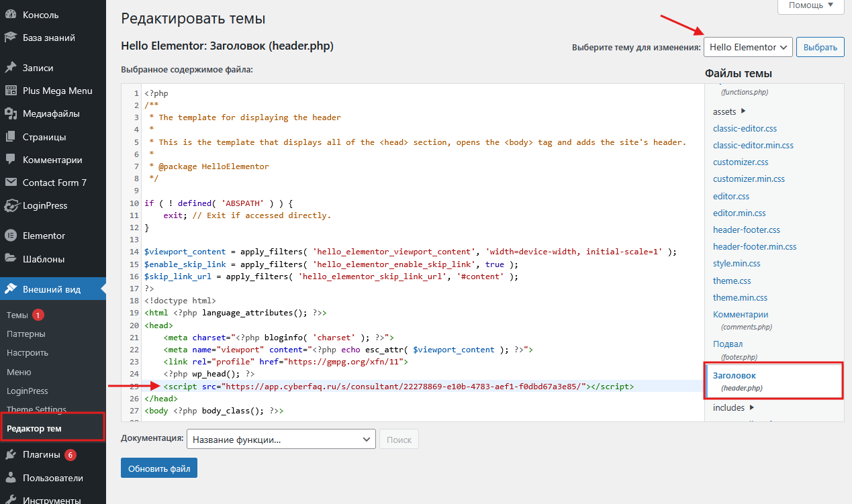Open the Помощь help dropdown
The image size is (852, 504).
coord(810,5)
